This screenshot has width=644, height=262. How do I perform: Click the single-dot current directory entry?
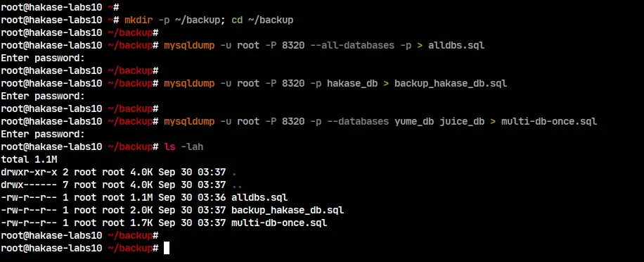point(233,172)
